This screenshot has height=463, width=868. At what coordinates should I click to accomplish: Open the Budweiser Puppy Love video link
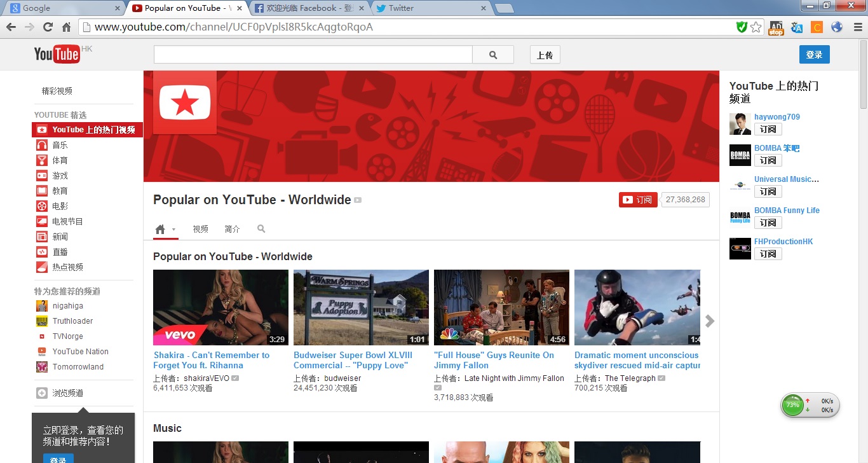(x=353, y=360)
